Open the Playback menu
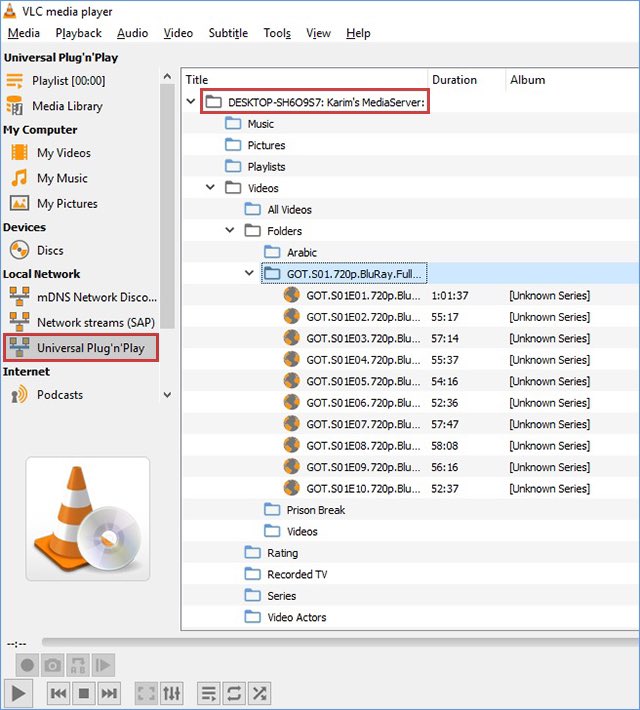The width and height of the screenshot is (640, 710). (x=78, y=33)
